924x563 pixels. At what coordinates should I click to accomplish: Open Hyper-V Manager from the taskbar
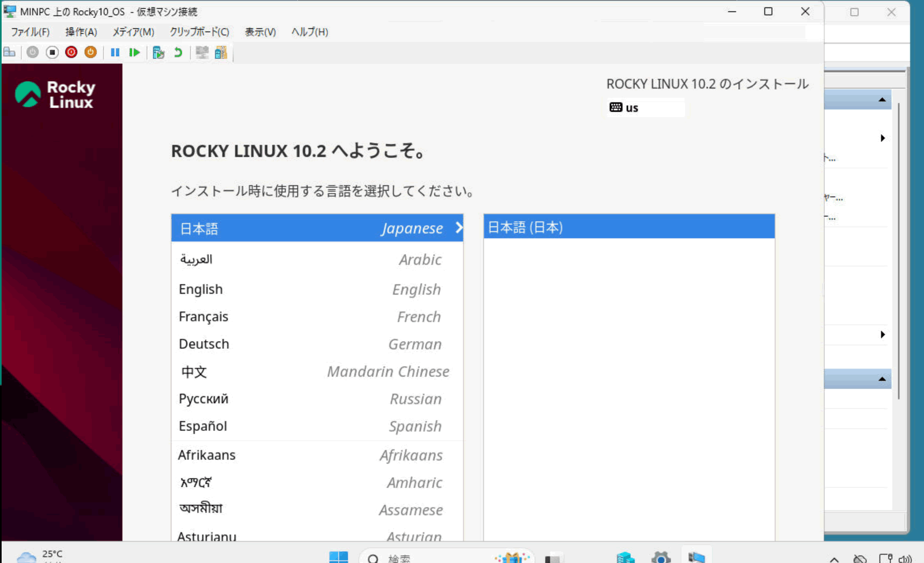pos(625,558)
